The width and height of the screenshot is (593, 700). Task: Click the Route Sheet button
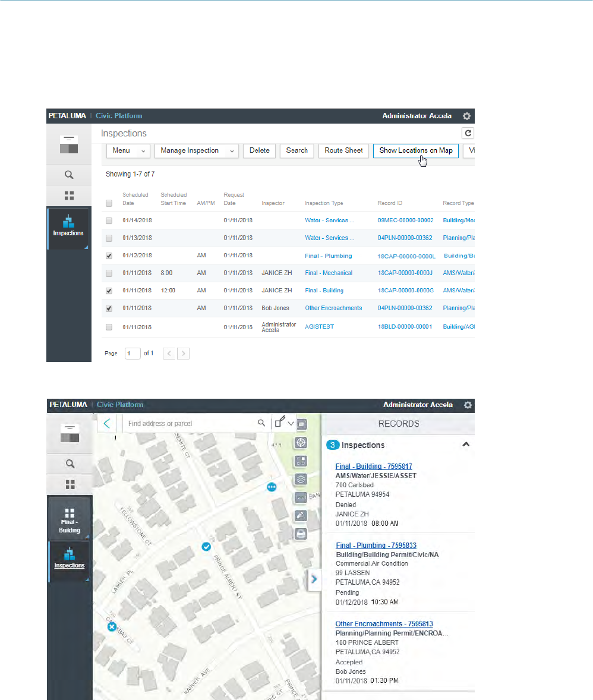344,151
